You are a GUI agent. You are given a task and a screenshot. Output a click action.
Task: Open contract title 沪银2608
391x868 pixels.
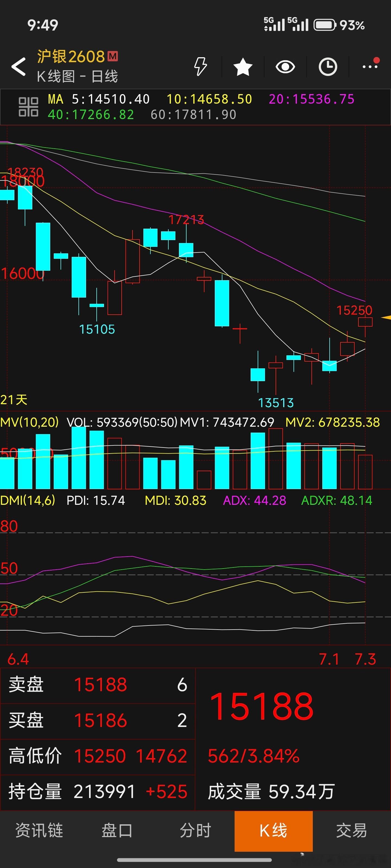71,56
